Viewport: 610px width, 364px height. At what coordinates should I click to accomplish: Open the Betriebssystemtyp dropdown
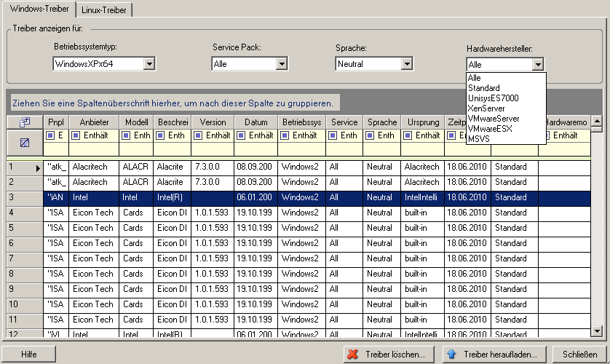tap(149, 64)
